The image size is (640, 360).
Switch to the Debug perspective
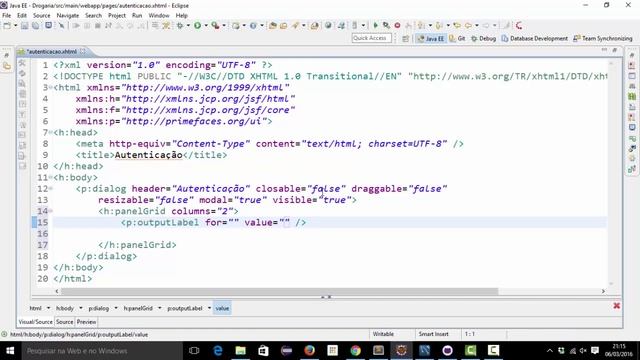coord(483,38)
